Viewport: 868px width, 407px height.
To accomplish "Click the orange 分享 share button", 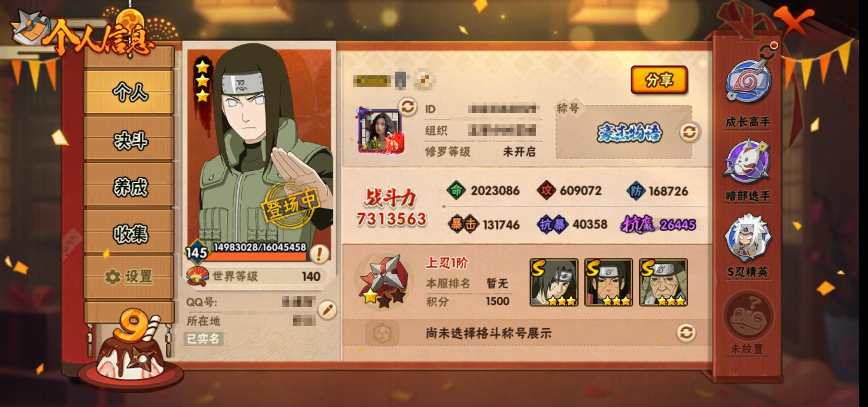I will click(x=659, y=80).
